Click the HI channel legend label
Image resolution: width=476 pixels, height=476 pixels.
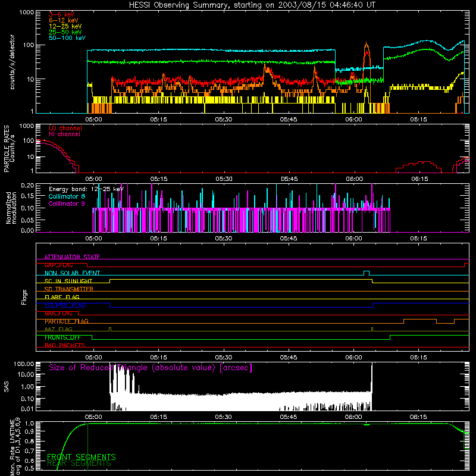point(64,134)
